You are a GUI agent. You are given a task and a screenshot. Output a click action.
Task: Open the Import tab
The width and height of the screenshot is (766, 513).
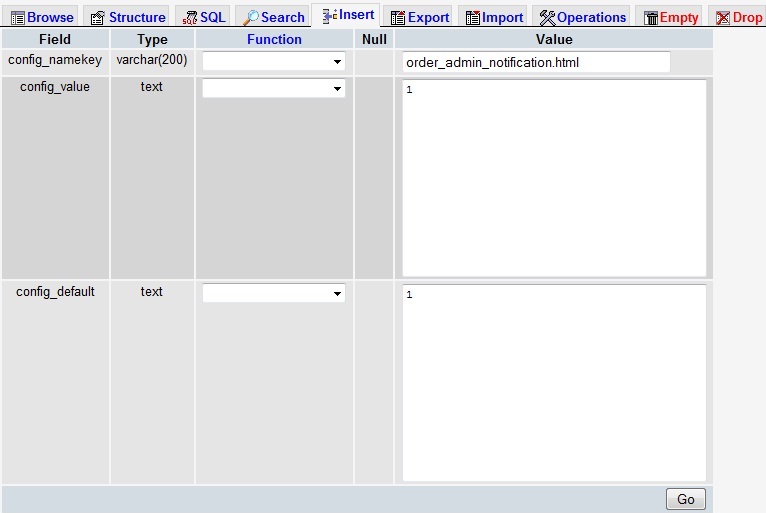[494, 18]
